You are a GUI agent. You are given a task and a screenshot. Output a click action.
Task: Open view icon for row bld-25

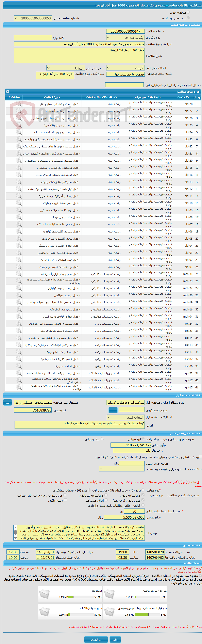click(19, 125)
